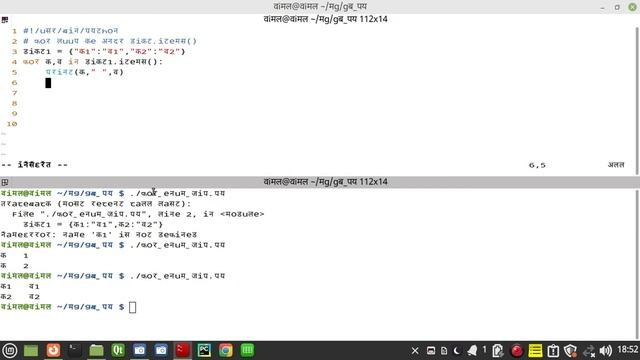Screen dimensions: 640x360
Task: Click the 6,5 cursor position indicator
Action: click(537, 165)
